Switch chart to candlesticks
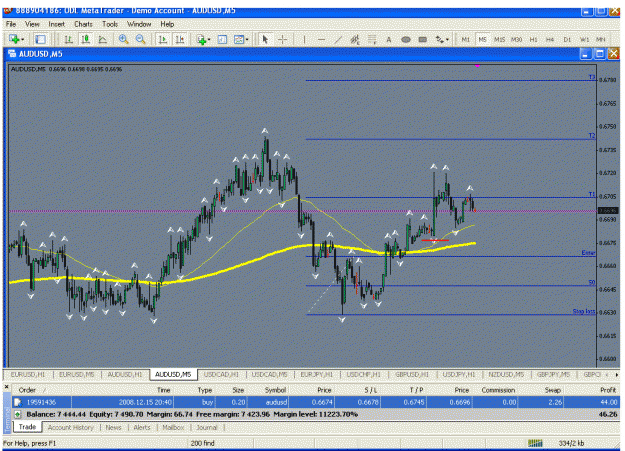 click(85, 39)
